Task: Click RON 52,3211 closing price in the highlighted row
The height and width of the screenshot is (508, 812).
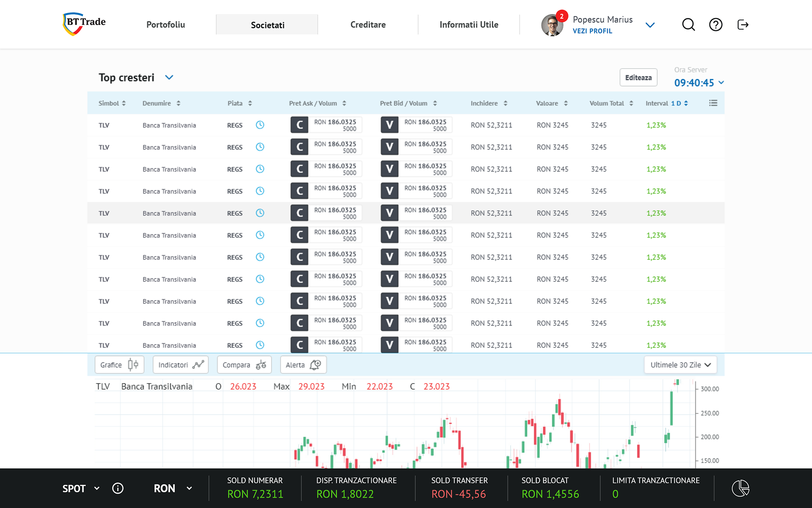Action: (x=491, y=213)
